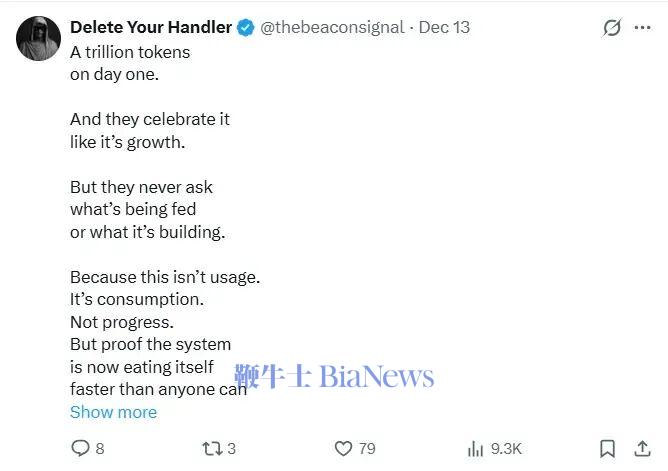Screen dimensions: 668x471
Task: Click the hooded profile avatar
Action: pyautogui.click(x=37, y=37)
